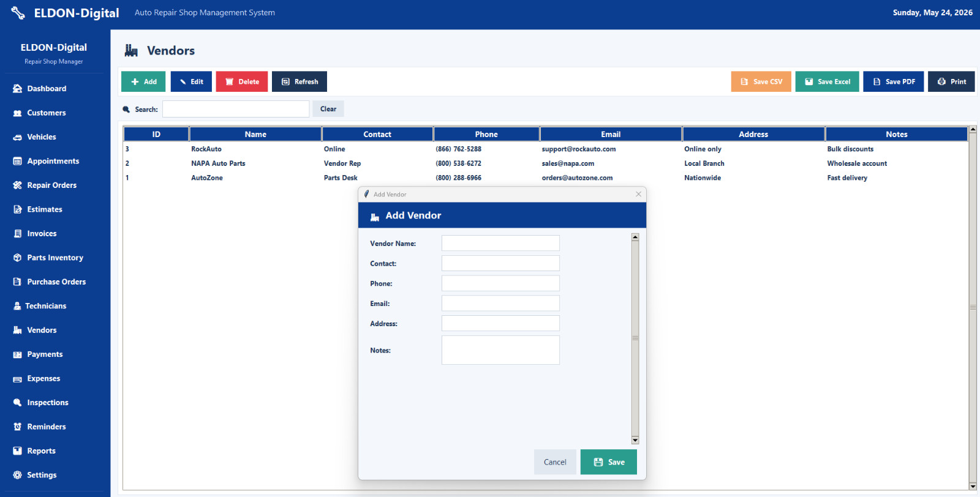980x497 pixels.
Task: Click the Email input field in dialog
Action: click(500, 304)
